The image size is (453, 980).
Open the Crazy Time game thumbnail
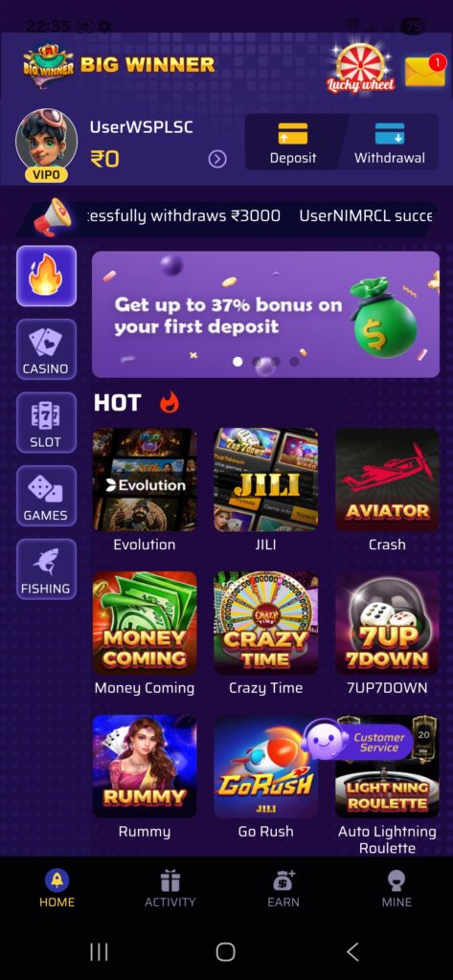265,622
